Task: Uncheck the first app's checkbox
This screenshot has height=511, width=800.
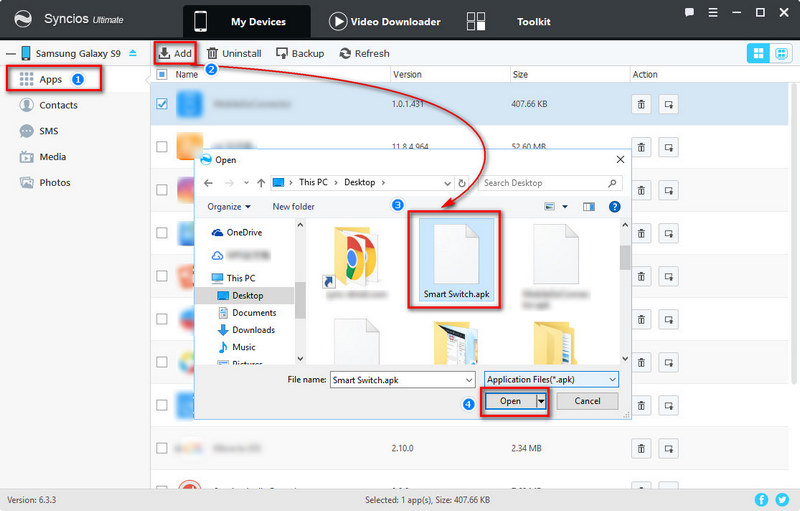Action: pos(162,104)
